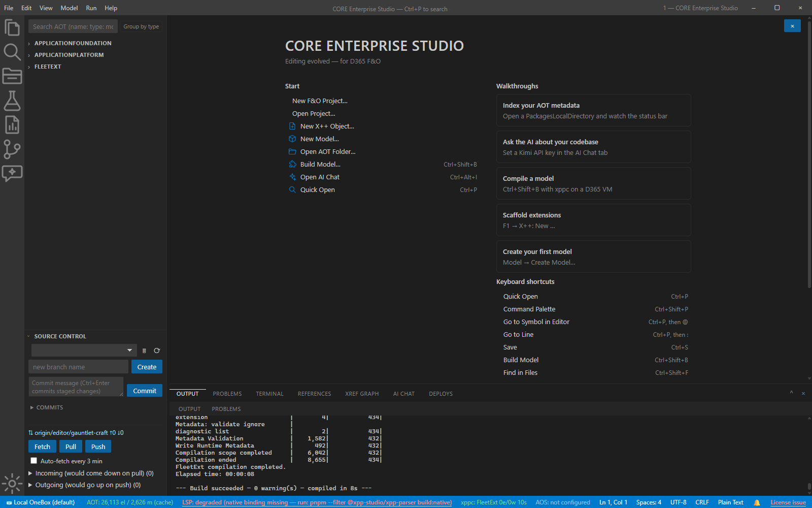Image resolution: width=812 pixels, height=508 pixels.
Task: Click the delete branch trash icon
Action: pos(144,351)
